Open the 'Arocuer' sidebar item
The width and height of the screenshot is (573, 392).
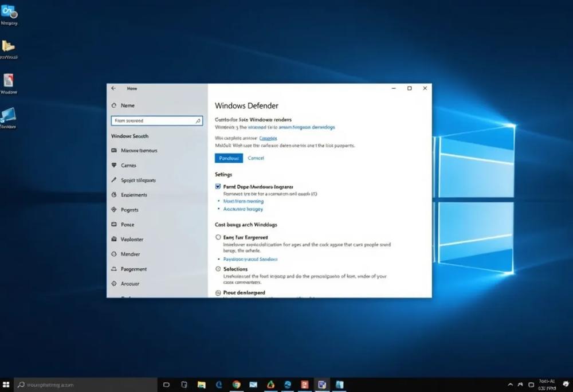(125, 284)
